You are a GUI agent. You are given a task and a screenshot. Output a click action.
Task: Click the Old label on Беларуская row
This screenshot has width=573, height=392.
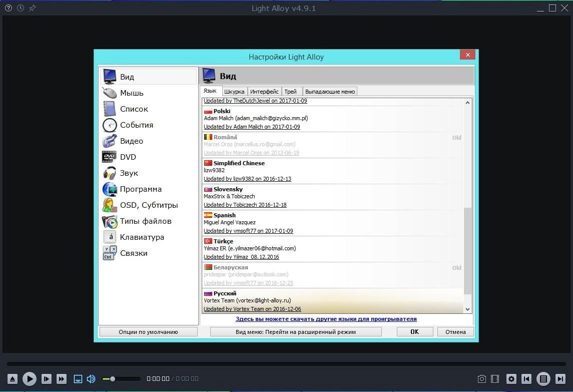click(457, 268)
